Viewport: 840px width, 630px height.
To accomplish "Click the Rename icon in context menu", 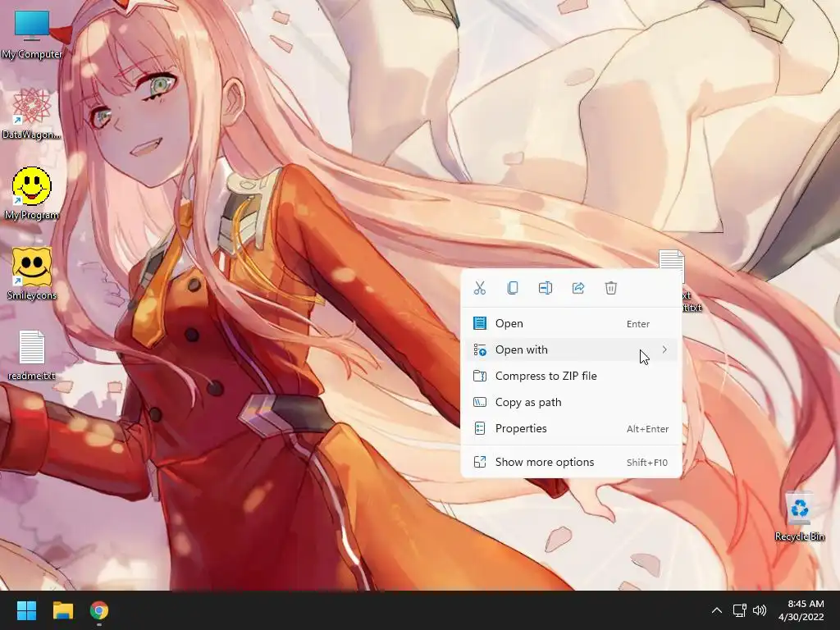I will pyautogui.click(x=546, y=288).
